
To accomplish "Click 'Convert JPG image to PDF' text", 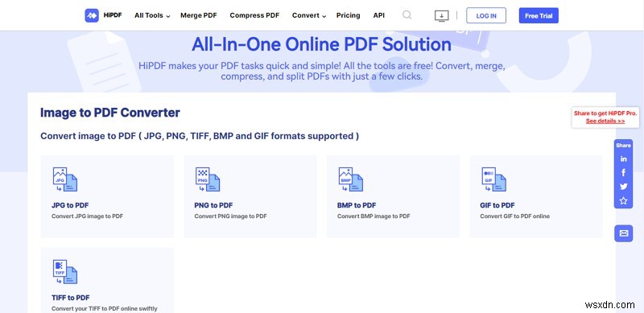I will [x=87, y=216].
